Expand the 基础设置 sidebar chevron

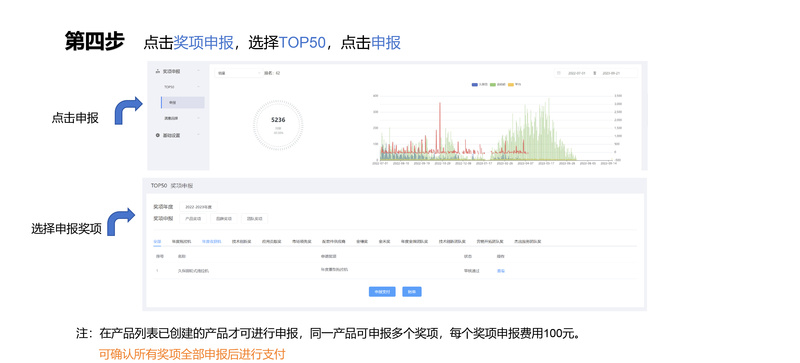click(x=198, y=134)
